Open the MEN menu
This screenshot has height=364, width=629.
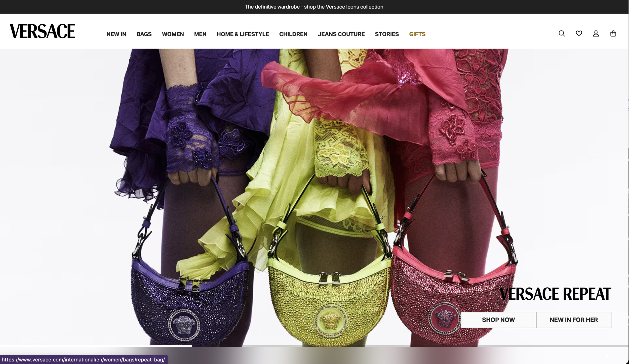point(200,34)
